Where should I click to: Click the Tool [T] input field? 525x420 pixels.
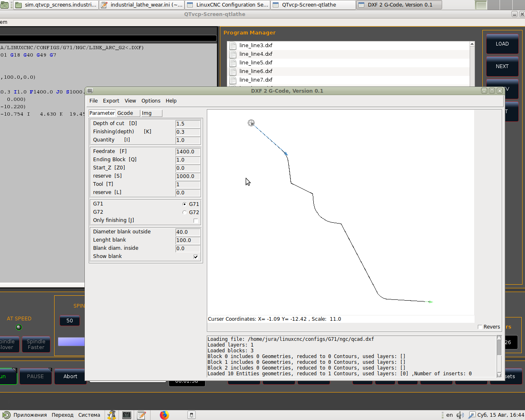(188, 185)
